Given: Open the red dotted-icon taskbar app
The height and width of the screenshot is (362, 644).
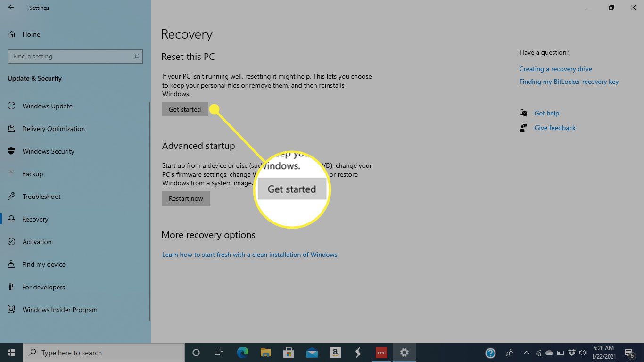Looking at the screenshot, I should (x=381, y=353).
